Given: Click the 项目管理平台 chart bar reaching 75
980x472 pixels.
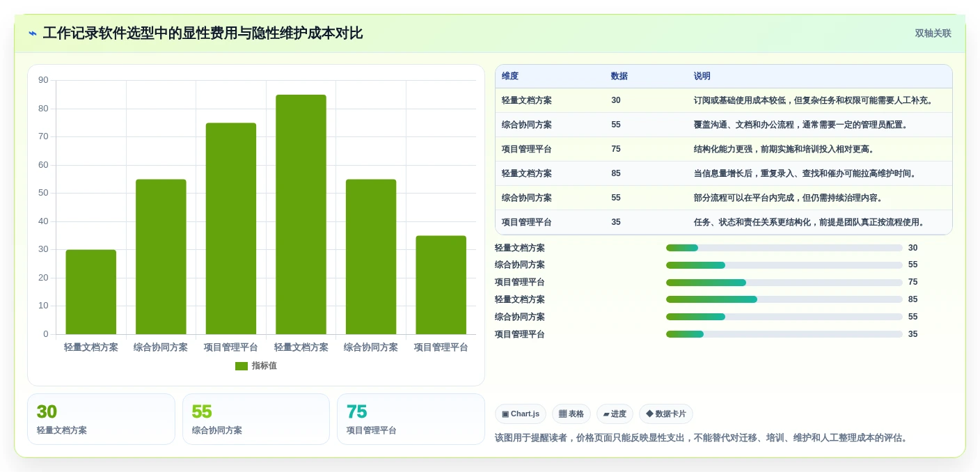Looking at the screenshot, I should coord(231,228).
